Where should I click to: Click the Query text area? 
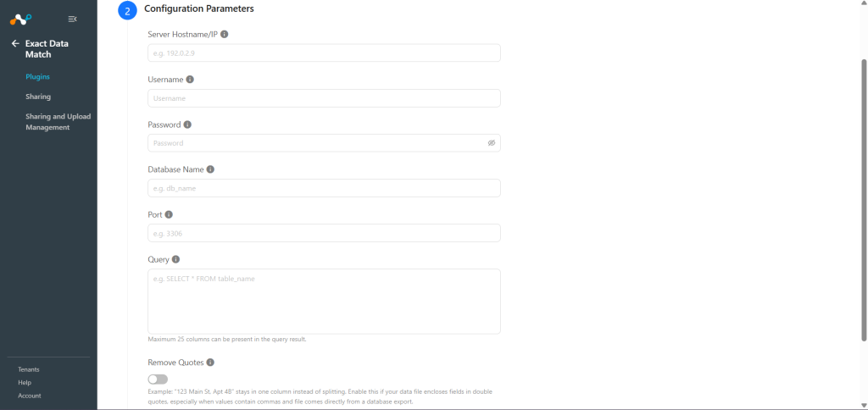324,302
